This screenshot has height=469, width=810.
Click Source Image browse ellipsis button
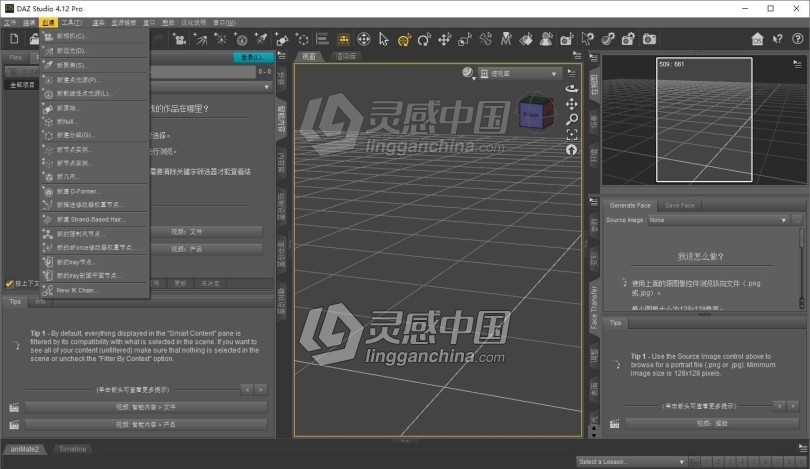point(797,220)
